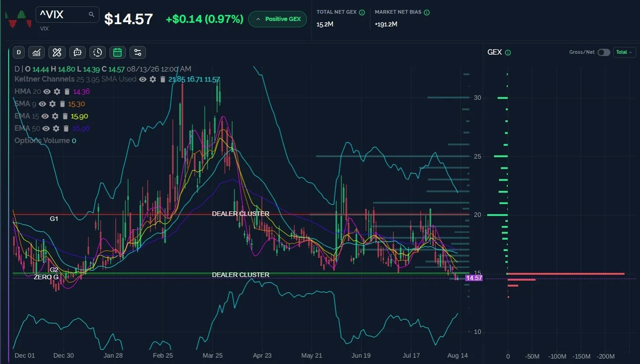Open HMA 20 settings gear
This screenshot has width=640, height=364.
pyautogui.click(x=57, y=92)
